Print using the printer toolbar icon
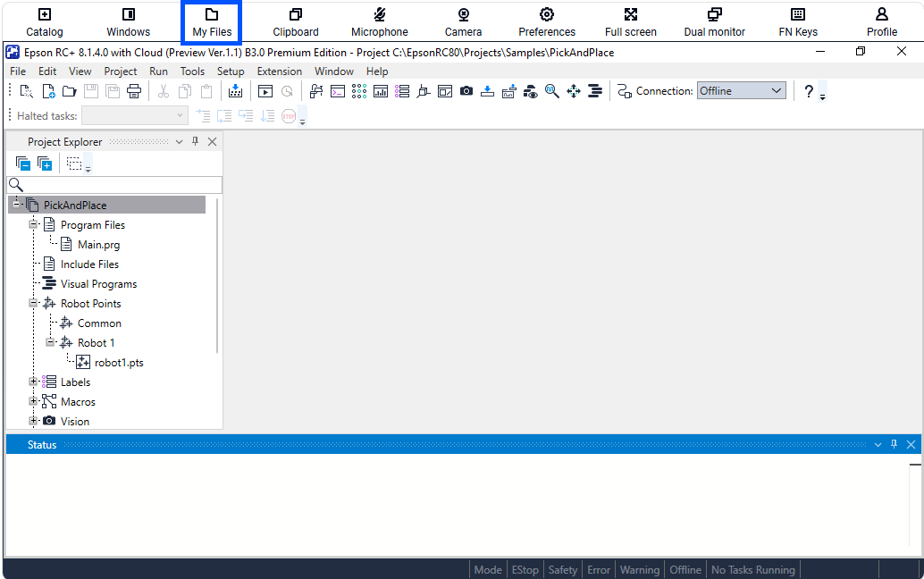Image resolution: width=924 pixels, height=579 pixels. point(134,91)
